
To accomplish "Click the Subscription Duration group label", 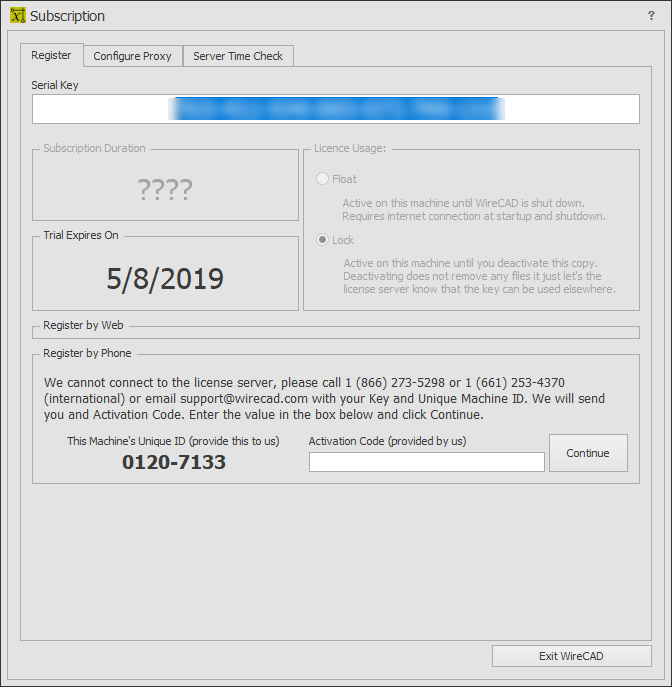I will click(x=94, y=148).
